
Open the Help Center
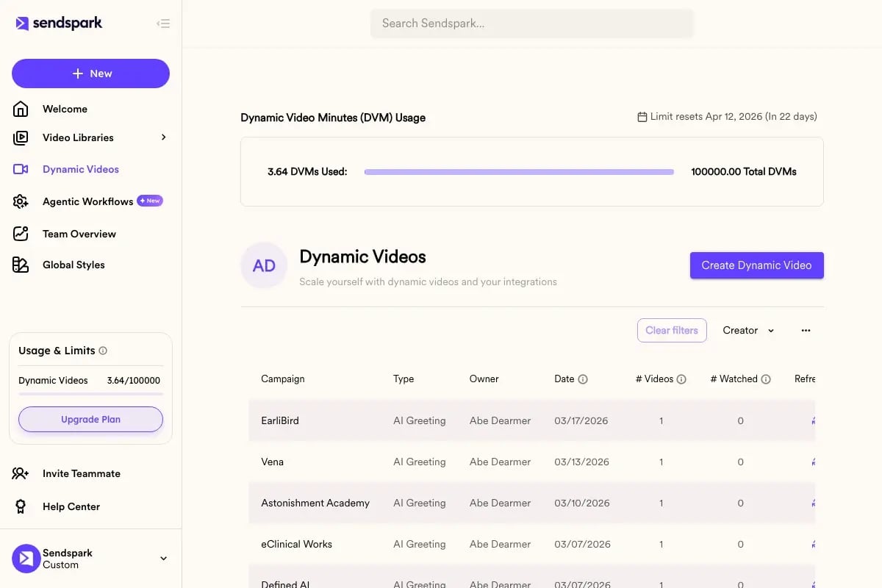tap(71, 506)
